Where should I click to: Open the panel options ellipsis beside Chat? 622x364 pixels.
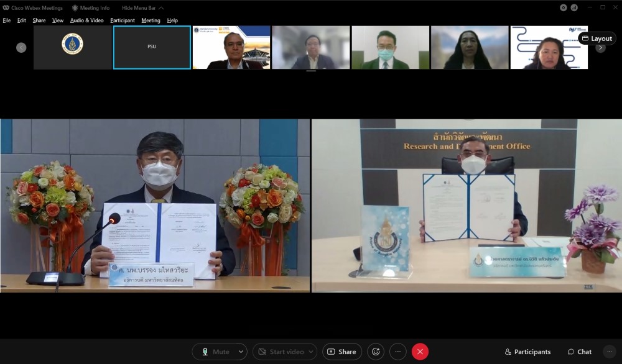[609, 352]
